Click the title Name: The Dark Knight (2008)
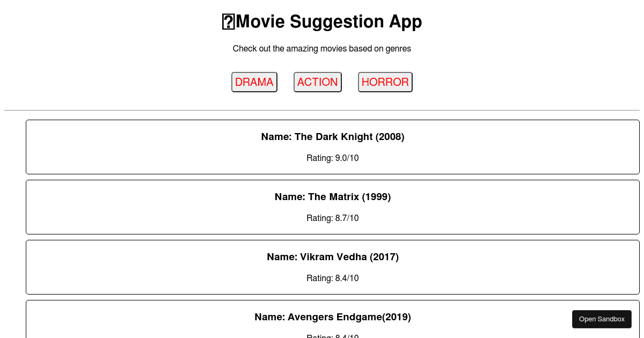 coord(333,137)
